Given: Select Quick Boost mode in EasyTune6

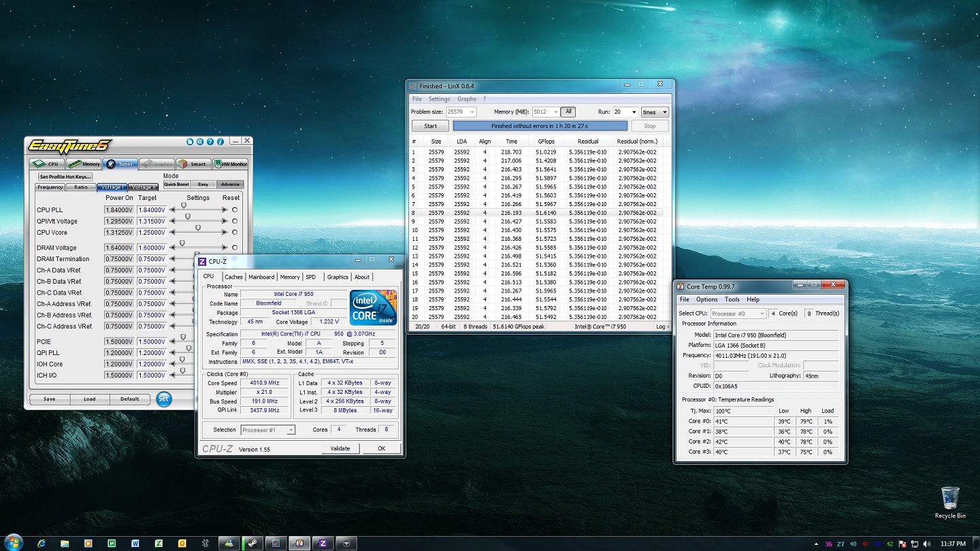Looking at the screenshot, I should coord(176,184).
